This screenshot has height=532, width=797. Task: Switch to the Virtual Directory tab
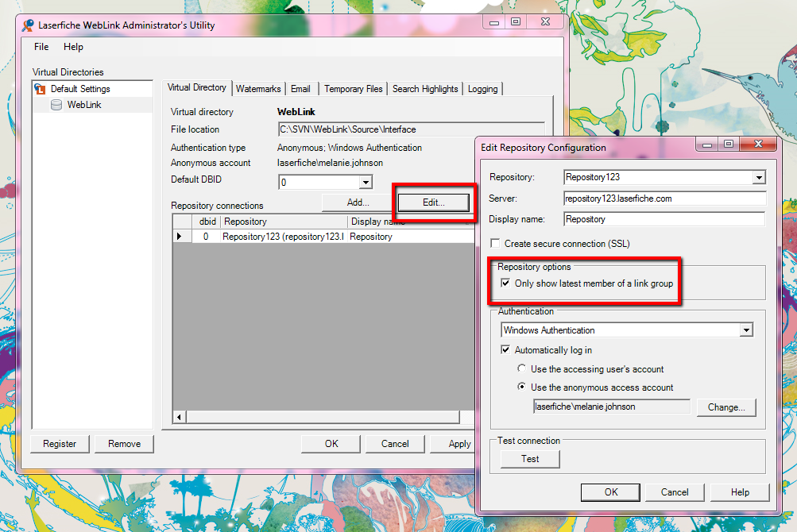point(197,87)
